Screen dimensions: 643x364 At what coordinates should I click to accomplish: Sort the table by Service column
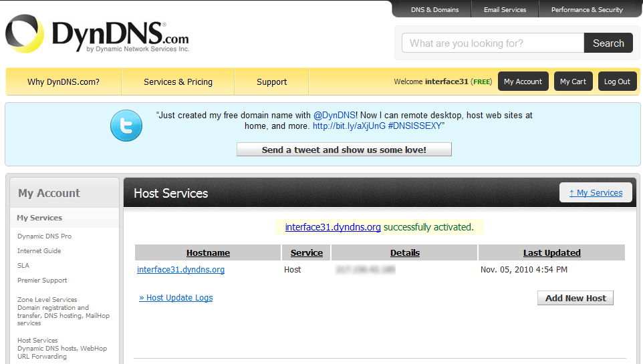(x=306, y=253)
